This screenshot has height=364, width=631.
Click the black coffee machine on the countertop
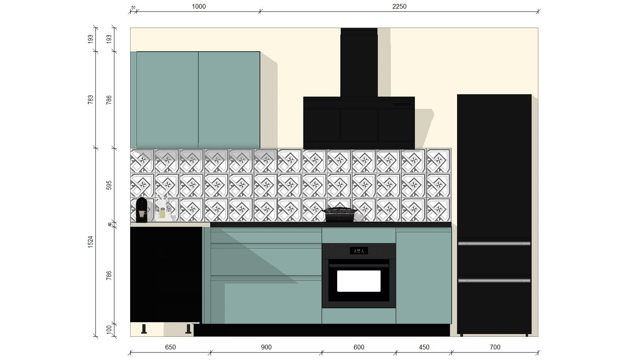tap(141, 210)
